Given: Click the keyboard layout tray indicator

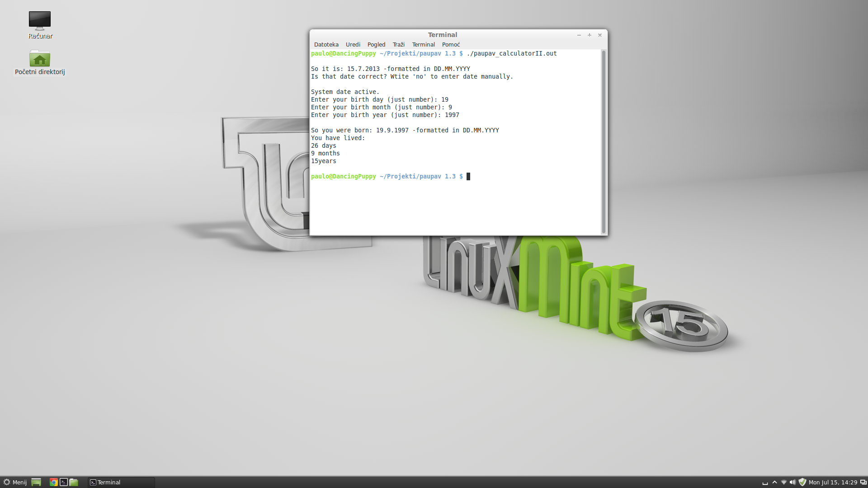Looking at the screenshot, I should click(765, 483).
